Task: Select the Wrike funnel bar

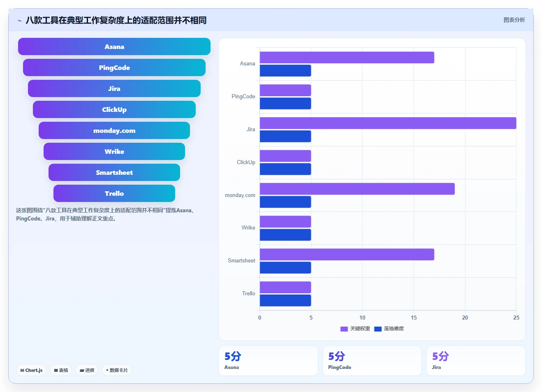Action: click(x=114, y=151)
